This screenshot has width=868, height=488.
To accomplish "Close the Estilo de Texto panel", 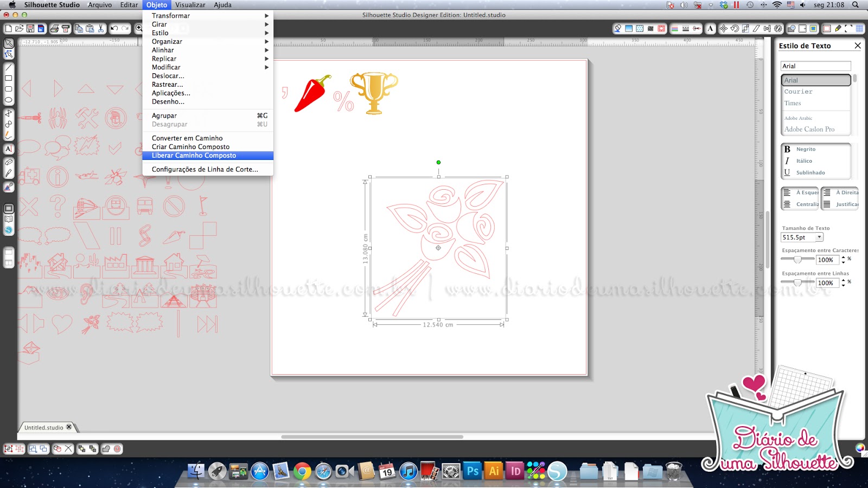I will click(858, 46).
